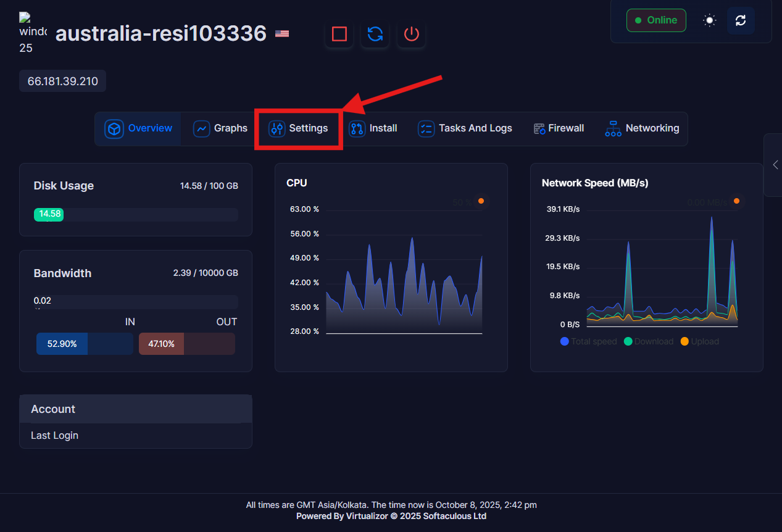Click the IP address 66.181.39.210 badge

point(62,81)
